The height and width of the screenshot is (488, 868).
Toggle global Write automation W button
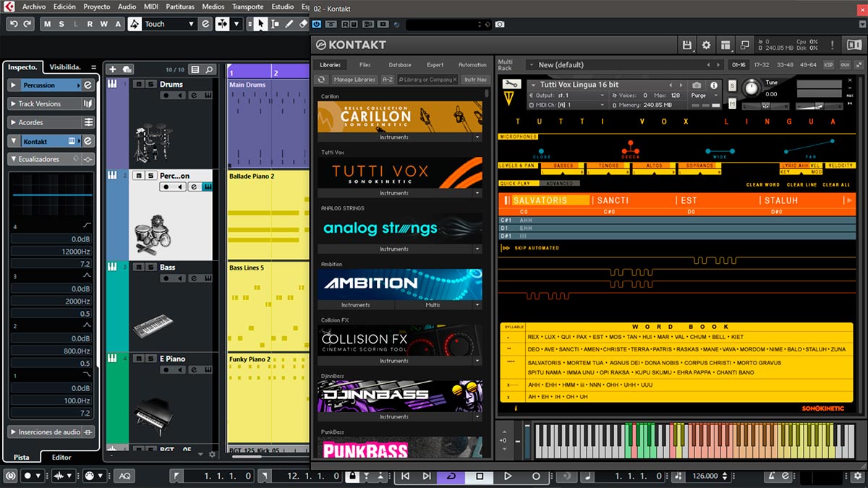pos(103,24)
